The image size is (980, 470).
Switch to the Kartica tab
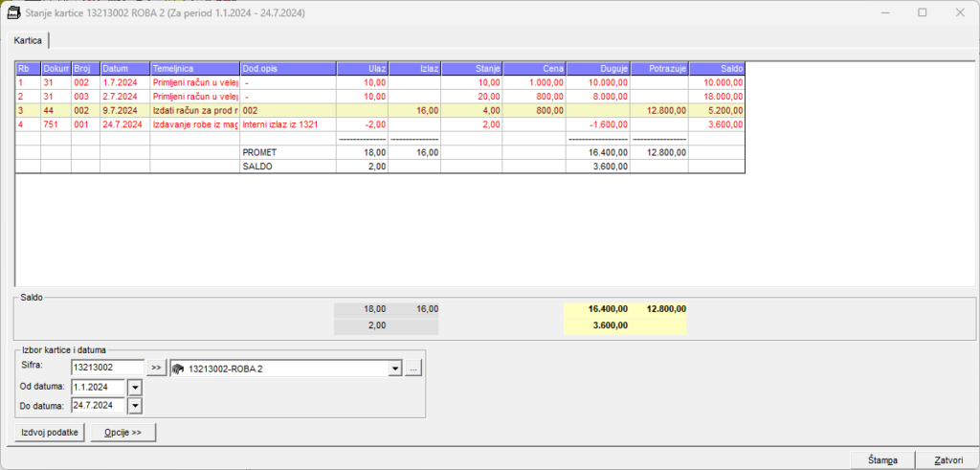[28, 40]
